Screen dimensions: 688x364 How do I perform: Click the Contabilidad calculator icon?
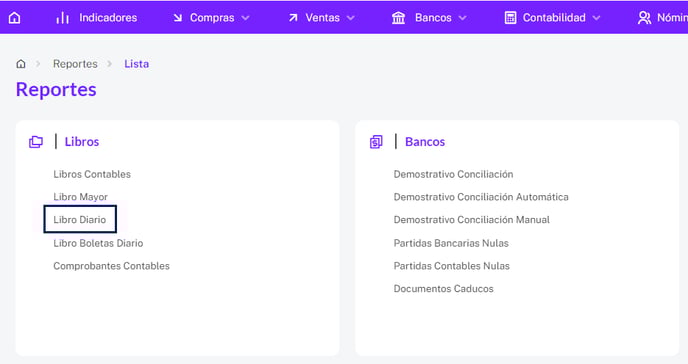pyautogui.click(x=510, y=18)
